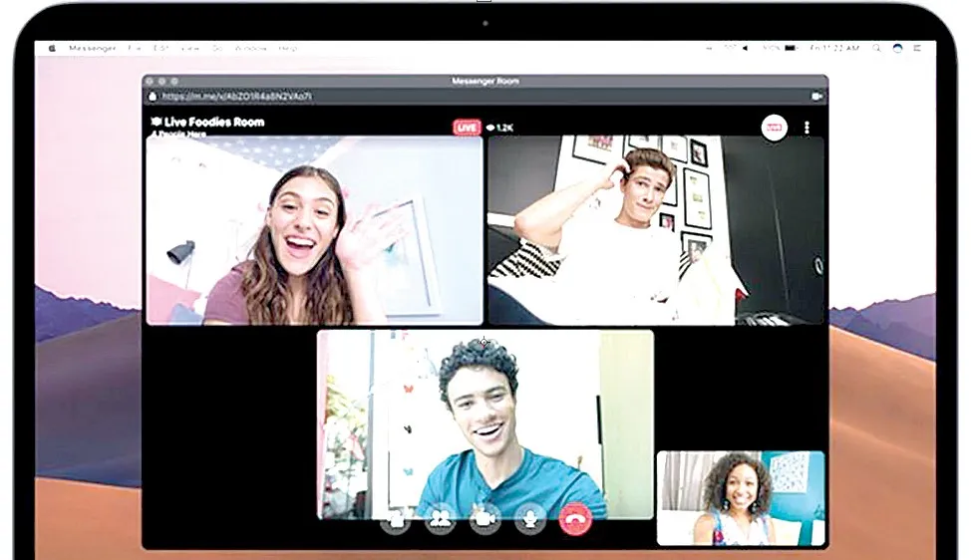Open the Help menu

pyautogui.click(x=287, y=48)
